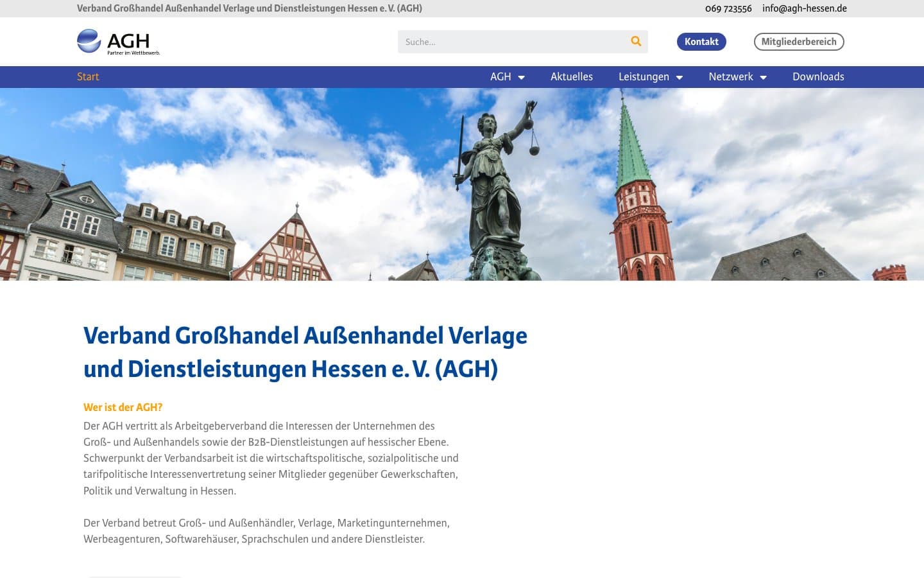924x578 pixels.
Task: Open the Downloads menu item
Action: point(818,76)
